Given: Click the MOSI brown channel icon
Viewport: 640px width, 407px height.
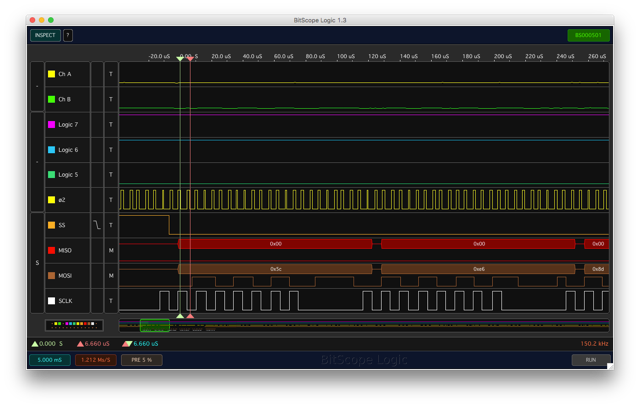Looking at the screenshot, I should coord(52,275).
